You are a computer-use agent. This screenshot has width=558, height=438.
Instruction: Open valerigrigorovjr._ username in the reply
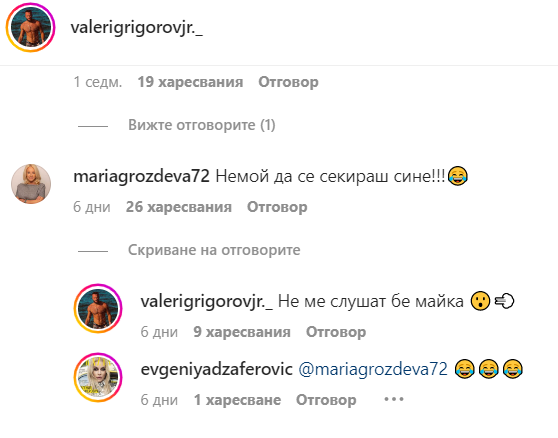tap(207, 301)
